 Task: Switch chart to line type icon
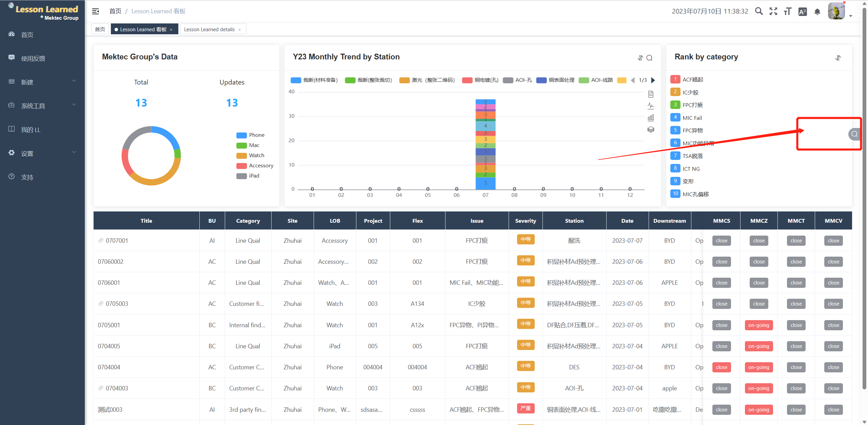coord(651,106)
